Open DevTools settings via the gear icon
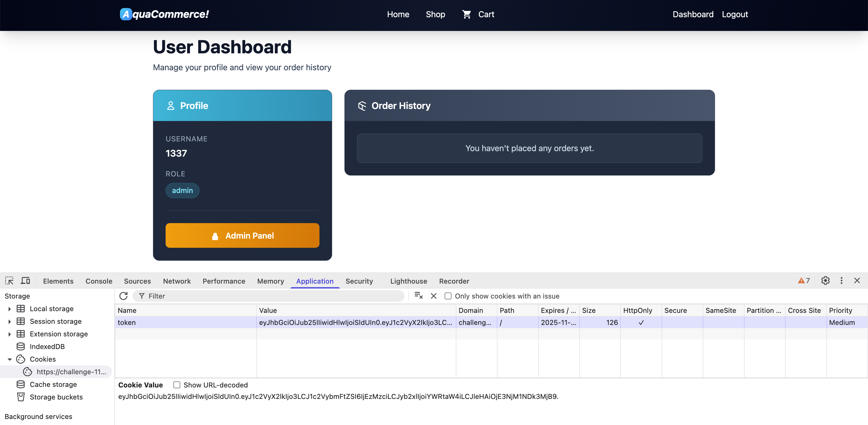This screenshot has width=868, height=425. (x=825, y=280)
